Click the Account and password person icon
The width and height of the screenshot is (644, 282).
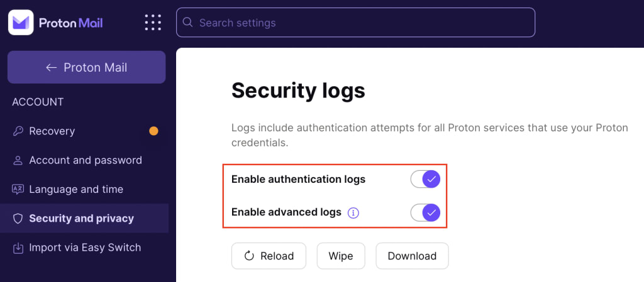(x=18, y=160)
